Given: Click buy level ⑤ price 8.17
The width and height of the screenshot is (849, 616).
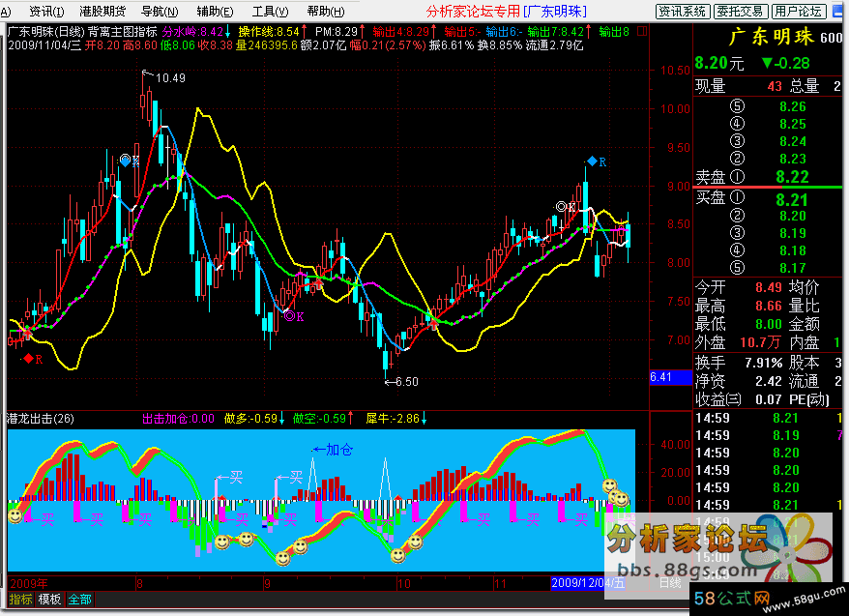Looking at the screenshot, I should (x=793, y=268).
